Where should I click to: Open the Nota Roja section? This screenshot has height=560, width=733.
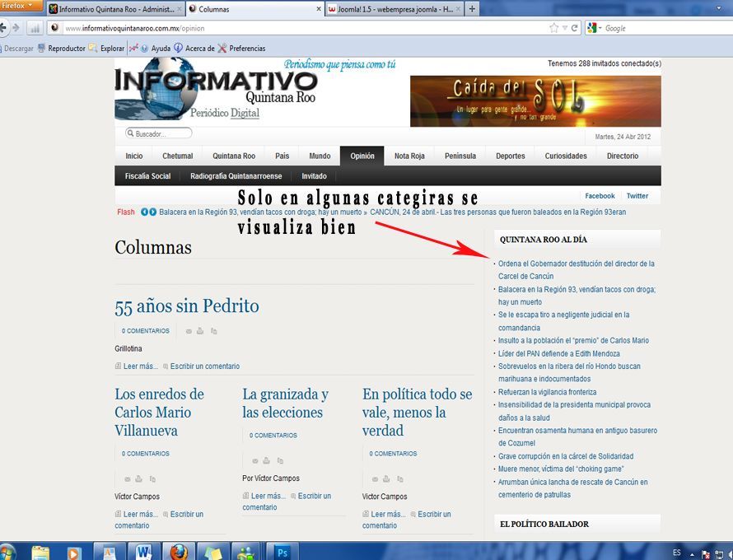[409, 156]
